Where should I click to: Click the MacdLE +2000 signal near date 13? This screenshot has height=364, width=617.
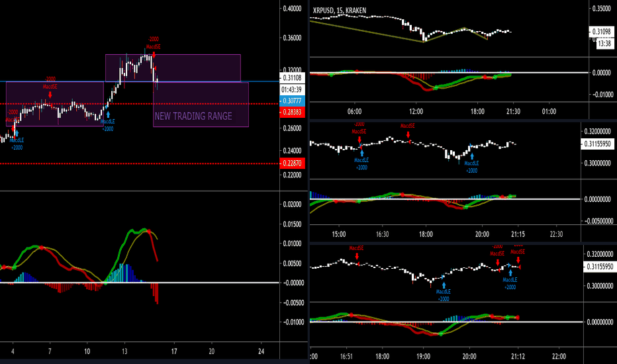108,122
